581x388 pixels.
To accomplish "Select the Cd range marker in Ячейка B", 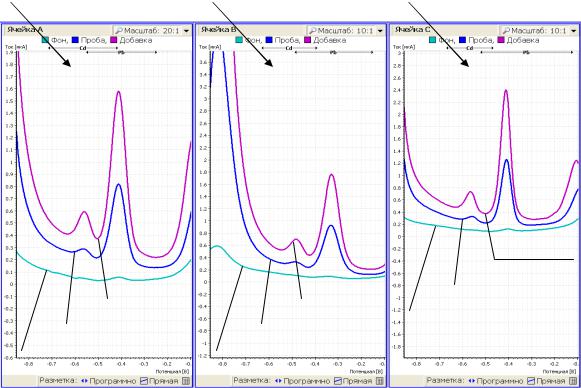I will pos(289,48).
